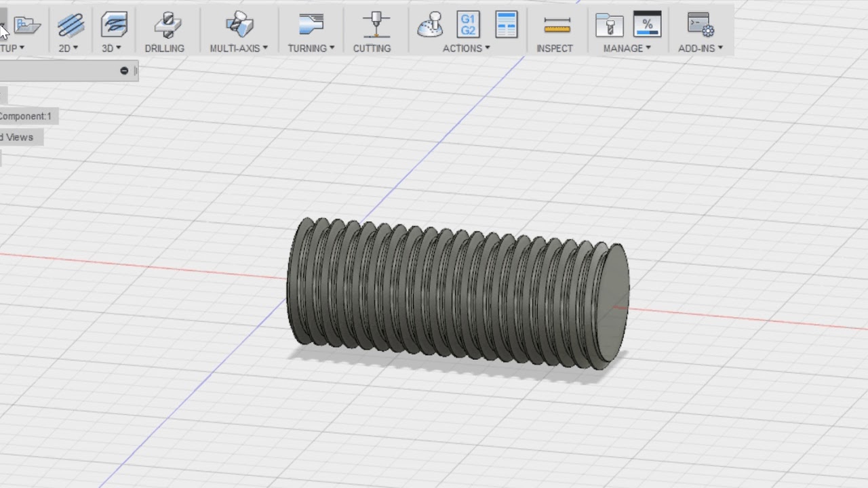Click the CUTTING panel label

coord(372,48)
